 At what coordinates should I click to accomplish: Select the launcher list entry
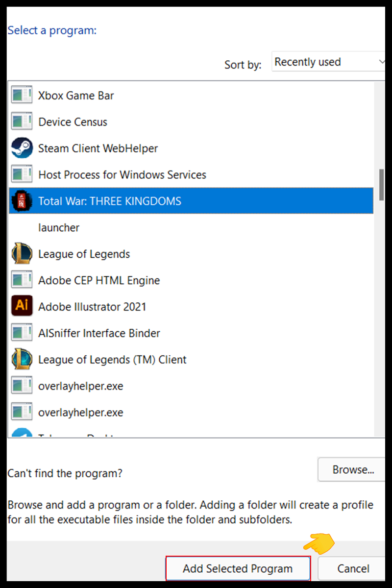59,228
